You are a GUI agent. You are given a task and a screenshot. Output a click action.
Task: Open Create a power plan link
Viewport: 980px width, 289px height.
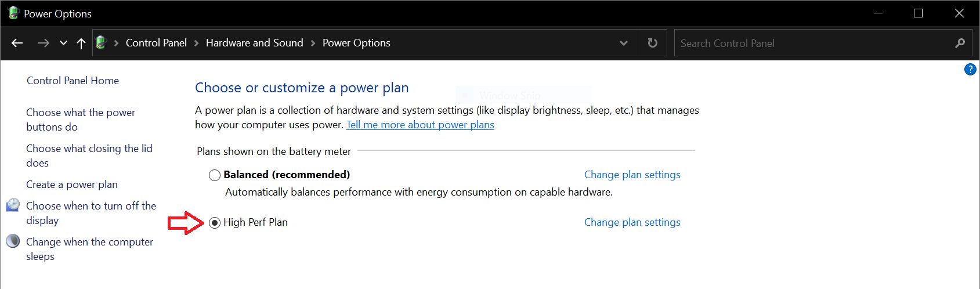(72, 185)
